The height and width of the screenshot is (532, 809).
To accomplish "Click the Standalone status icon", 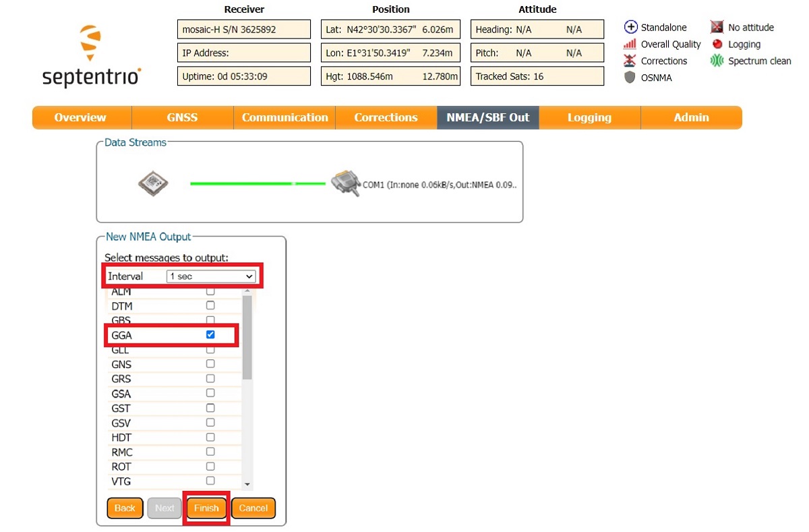I will (x=630, y=28).
